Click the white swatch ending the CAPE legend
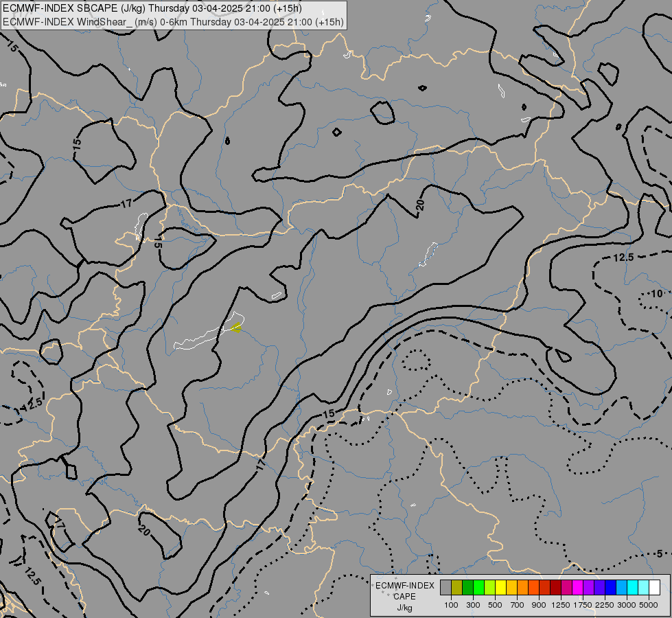The image size is (672, 618). [654, 587]
